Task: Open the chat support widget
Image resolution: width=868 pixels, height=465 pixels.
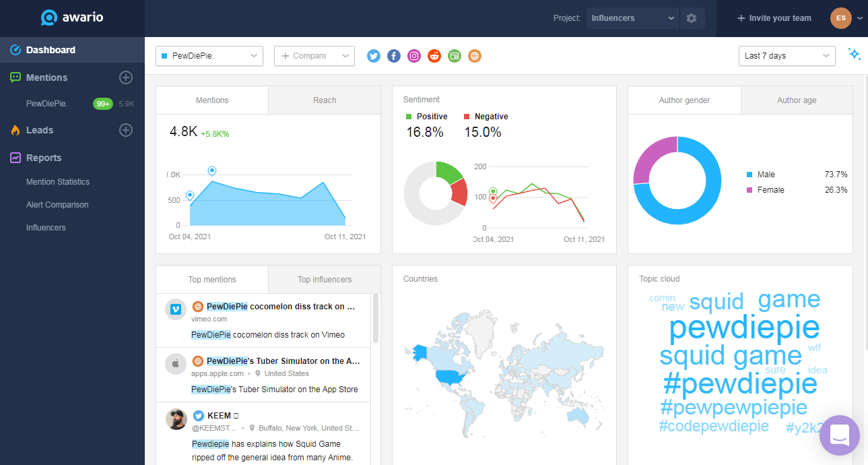Action: click(x=840, y=435)
